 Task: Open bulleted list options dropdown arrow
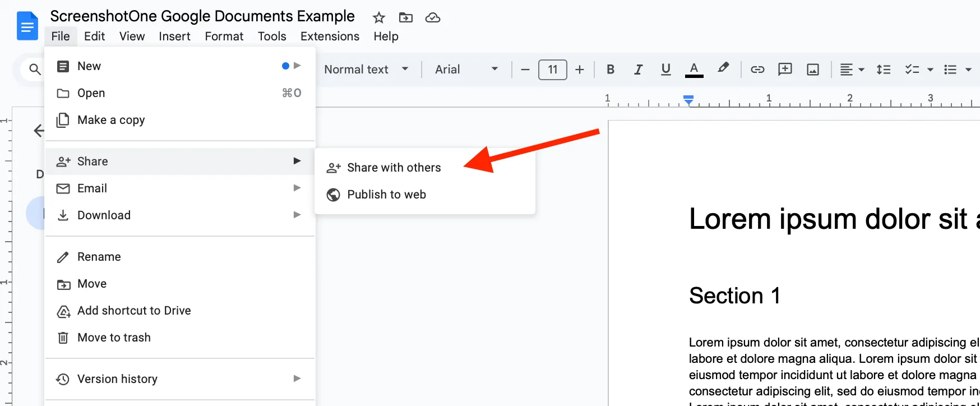pyautogui.click(x=968, y=70)
